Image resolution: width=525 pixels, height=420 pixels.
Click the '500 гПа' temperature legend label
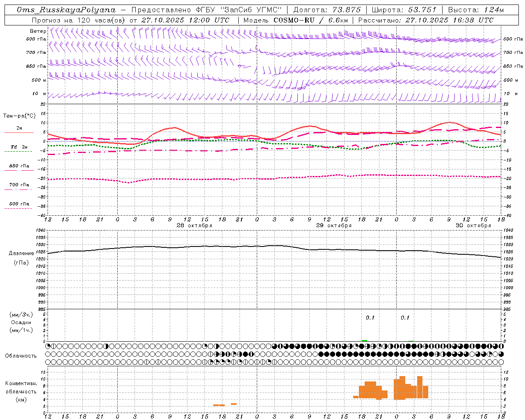(x=19, y=204)
